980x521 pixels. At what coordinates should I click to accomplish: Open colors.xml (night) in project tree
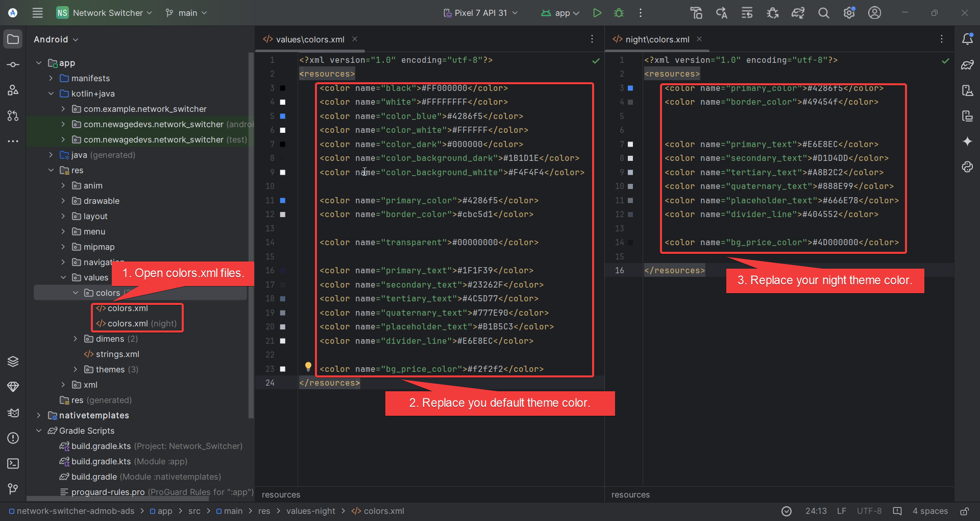pyautogui.click(x=137, y=323)
